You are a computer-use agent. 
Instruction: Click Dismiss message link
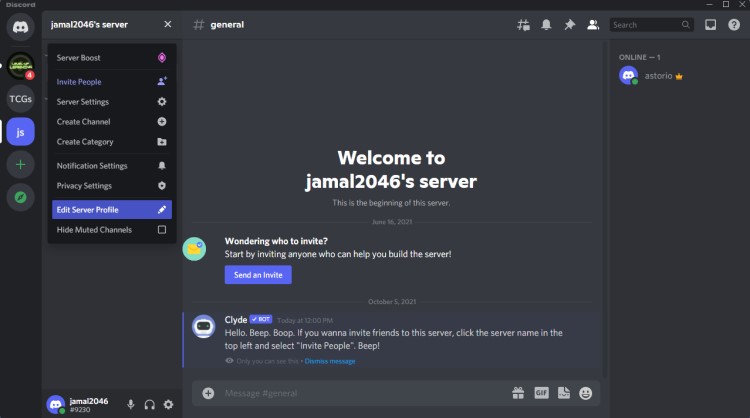(x=330, y=361)
